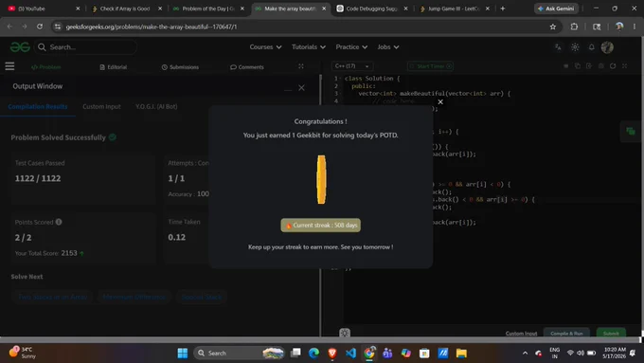
Task: Focus the GeeksforGeeks search field
Action: click(86, 47)
